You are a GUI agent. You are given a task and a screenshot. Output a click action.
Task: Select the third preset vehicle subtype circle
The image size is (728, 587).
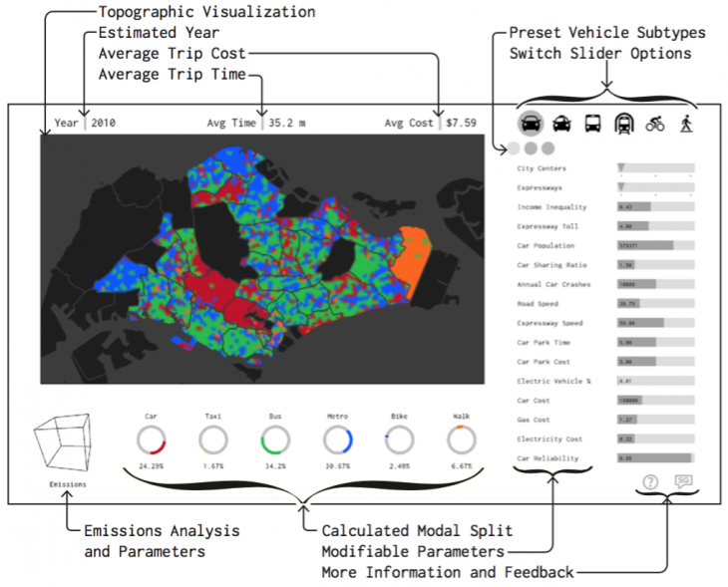pyautogui.click(x=546, y=149)
